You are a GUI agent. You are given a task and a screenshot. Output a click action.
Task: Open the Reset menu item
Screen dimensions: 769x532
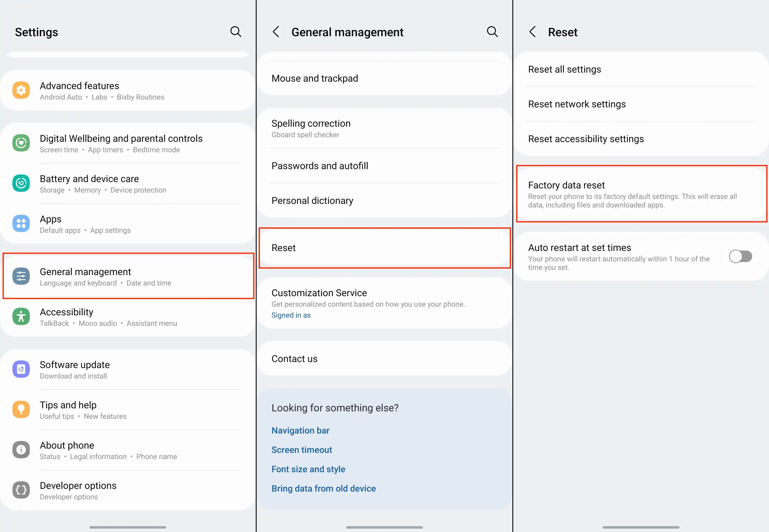pyautogui.click(x=384, y=248)
